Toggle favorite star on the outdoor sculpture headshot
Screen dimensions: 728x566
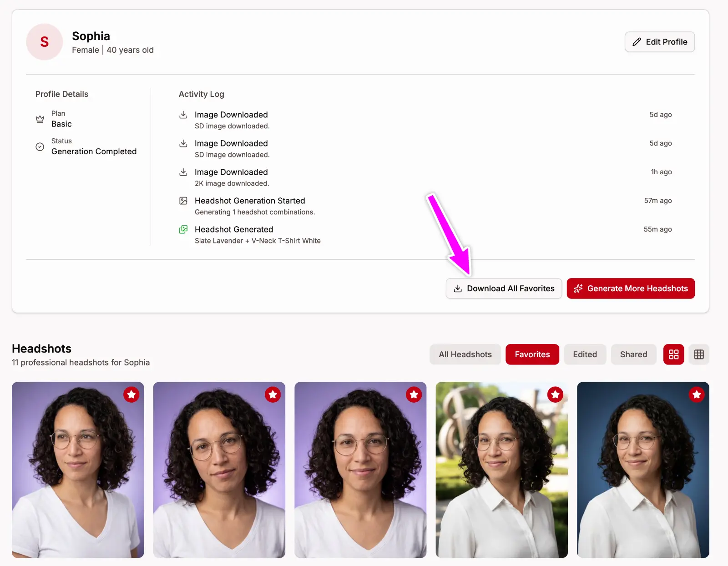pyautogui.click(x=555, y=394)
